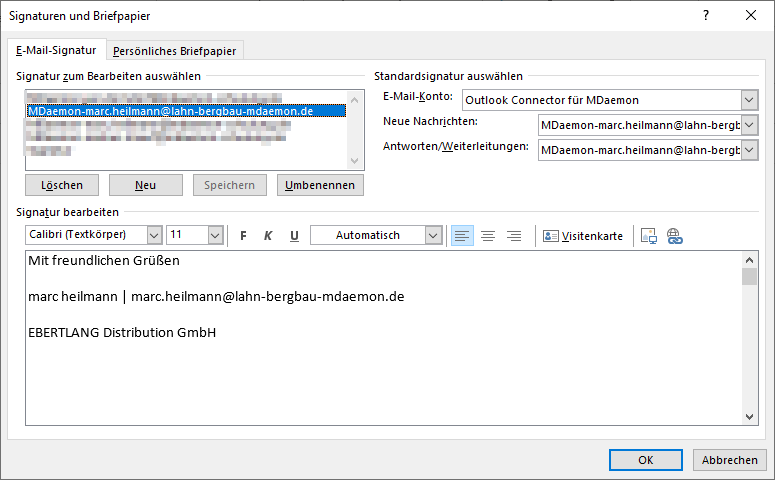
Task: Click the Umbenennen button
Action: click(x=320, y=185)
